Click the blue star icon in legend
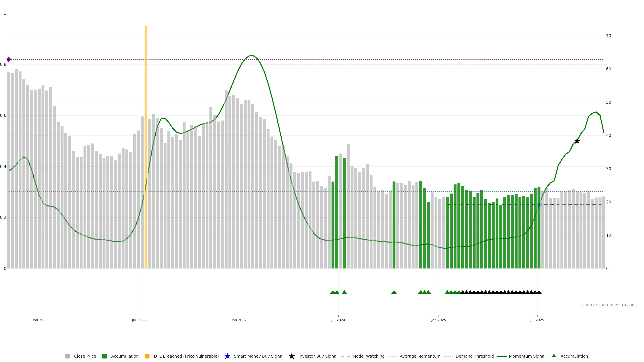This screenshot has width=644, height=362. click(x=227, y=356)
